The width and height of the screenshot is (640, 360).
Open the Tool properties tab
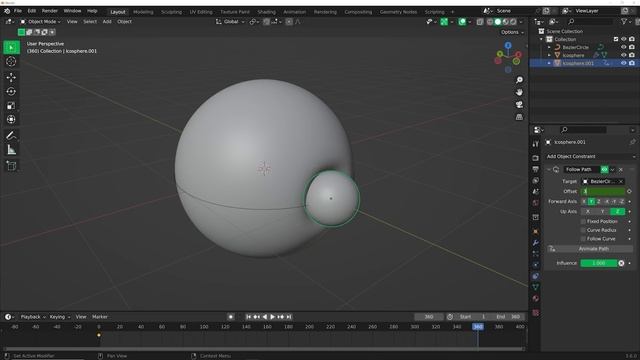(x=536, y=144)
